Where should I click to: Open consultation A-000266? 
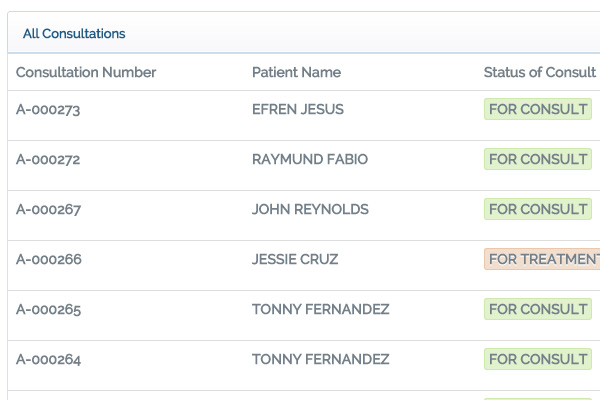49,259
